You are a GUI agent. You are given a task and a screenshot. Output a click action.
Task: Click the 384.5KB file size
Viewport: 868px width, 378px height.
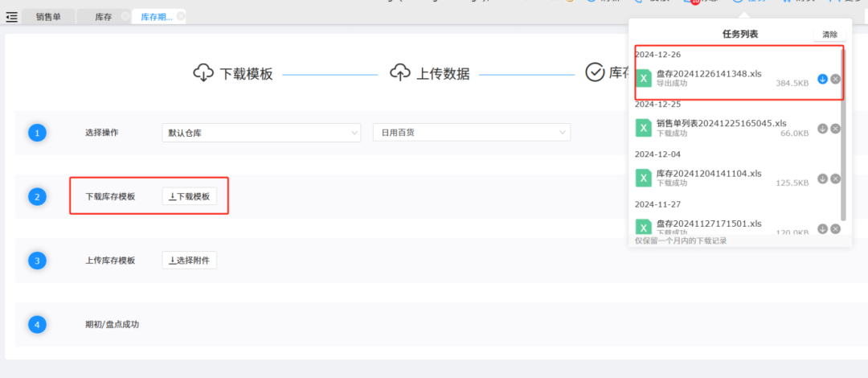pyautogui.click(x=792, y=83)
